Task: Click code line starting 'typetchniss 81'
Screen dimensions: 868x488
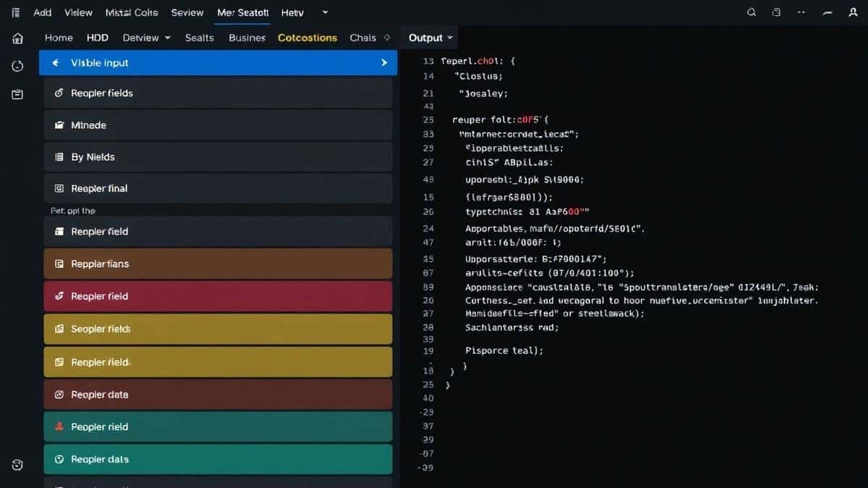Action: coord(527,212)
